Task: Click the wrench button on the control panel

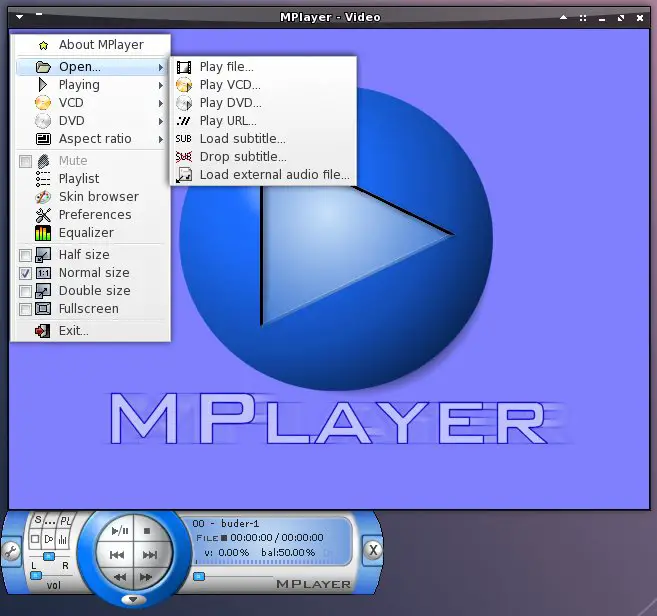Action: [11, 552]
